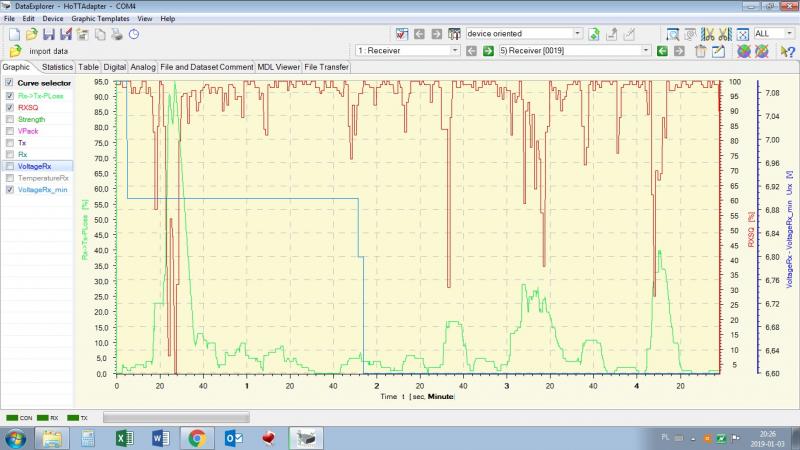Open the Graphic Templates menu
Viewport: 800px width, 450px height.
[x=100, y=18]
